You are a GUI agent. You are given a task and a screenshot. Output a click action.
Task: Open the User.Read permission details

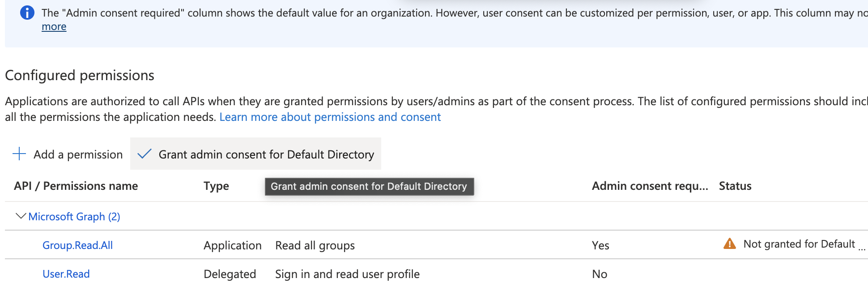pyautogui.click(x=66, y=274)
